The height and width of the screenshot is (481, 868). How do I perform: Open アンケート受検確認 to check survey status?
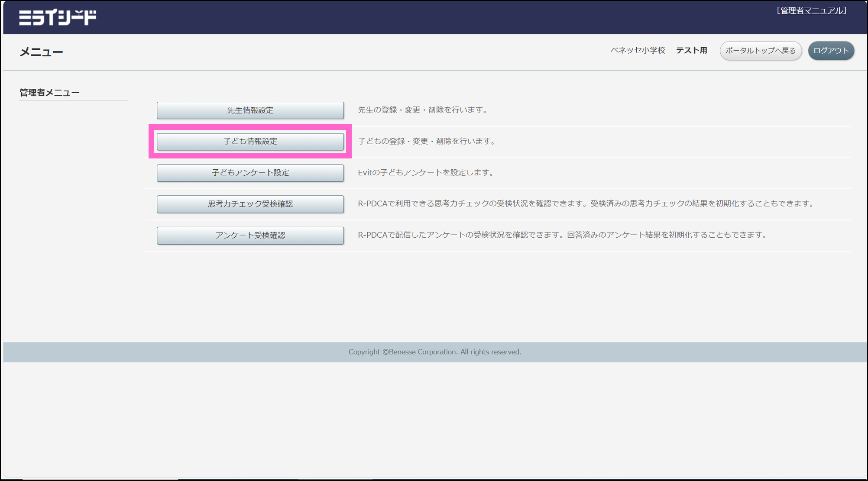(x=250, y=236)
